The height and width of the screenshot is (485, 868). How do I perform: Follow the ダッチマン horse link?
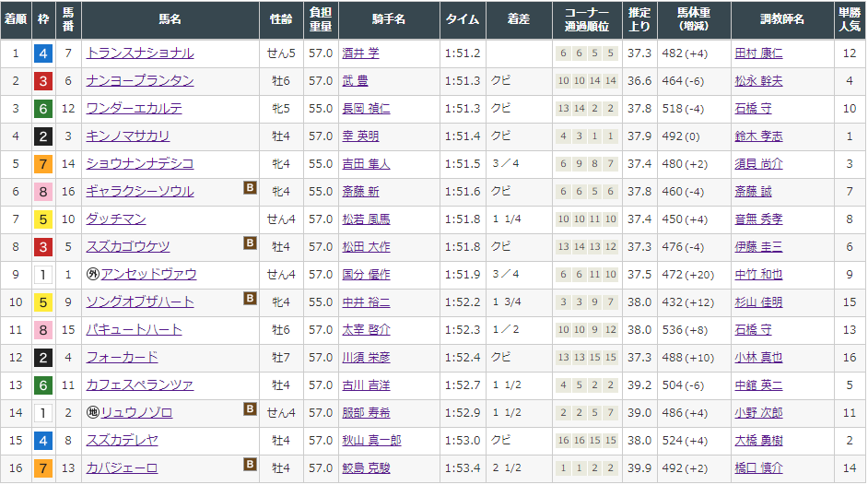pyautogui.click(x=116, y=219)
